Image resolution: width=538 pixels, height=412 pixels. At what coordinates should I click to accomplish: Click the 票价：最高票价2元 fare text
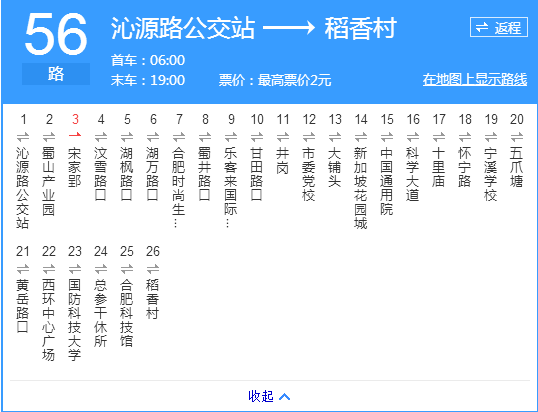(x=275, y=80)
